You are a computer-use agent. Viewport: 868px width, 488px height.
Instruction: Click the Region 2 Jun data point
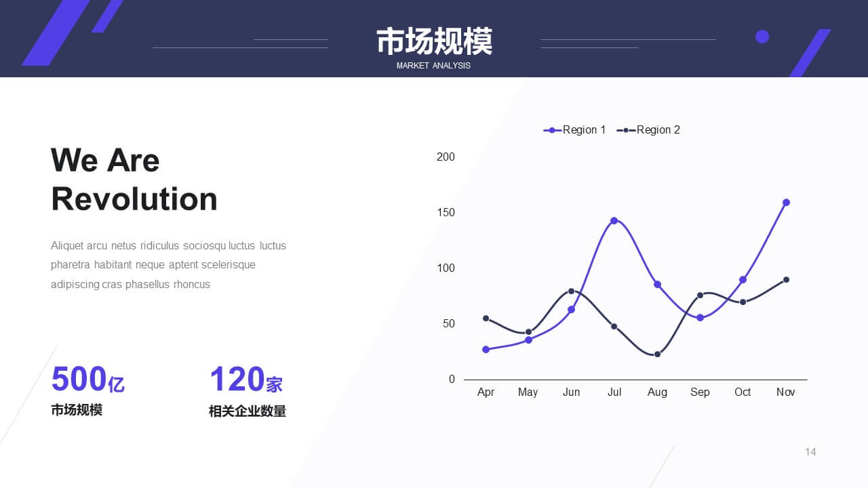click(x=571, y=291)
